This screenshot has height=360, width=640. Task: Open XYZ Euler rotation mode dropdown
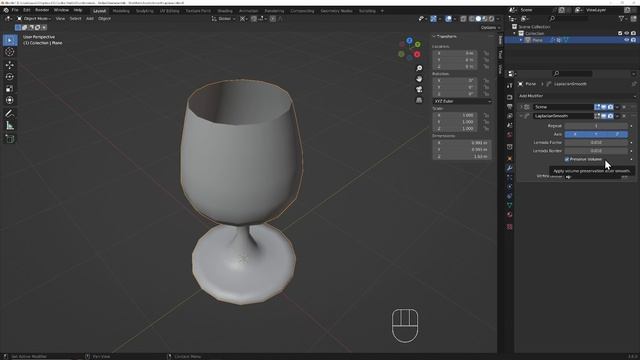(462, 101)
